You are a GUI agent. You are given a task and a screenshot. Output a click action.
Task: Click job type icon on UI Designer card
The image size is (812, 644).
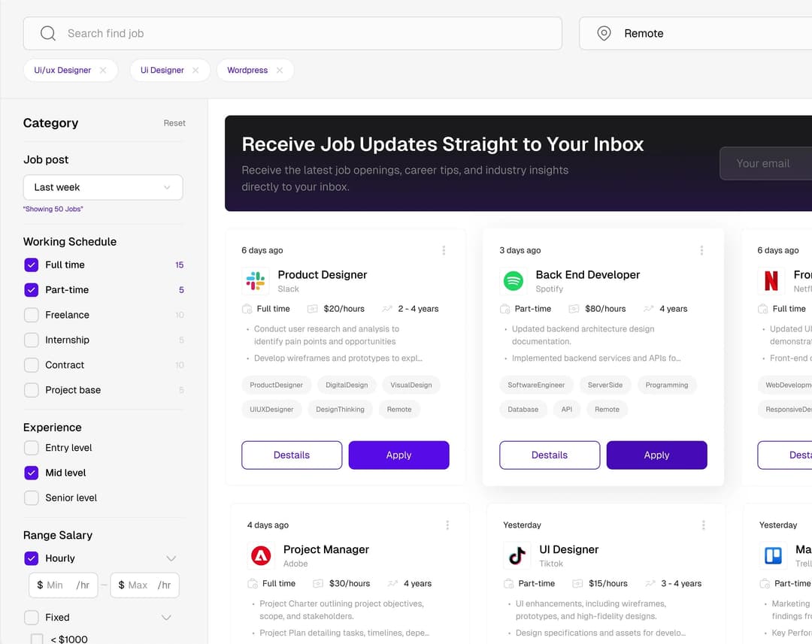pyautogui.click(x=508, y=584)
